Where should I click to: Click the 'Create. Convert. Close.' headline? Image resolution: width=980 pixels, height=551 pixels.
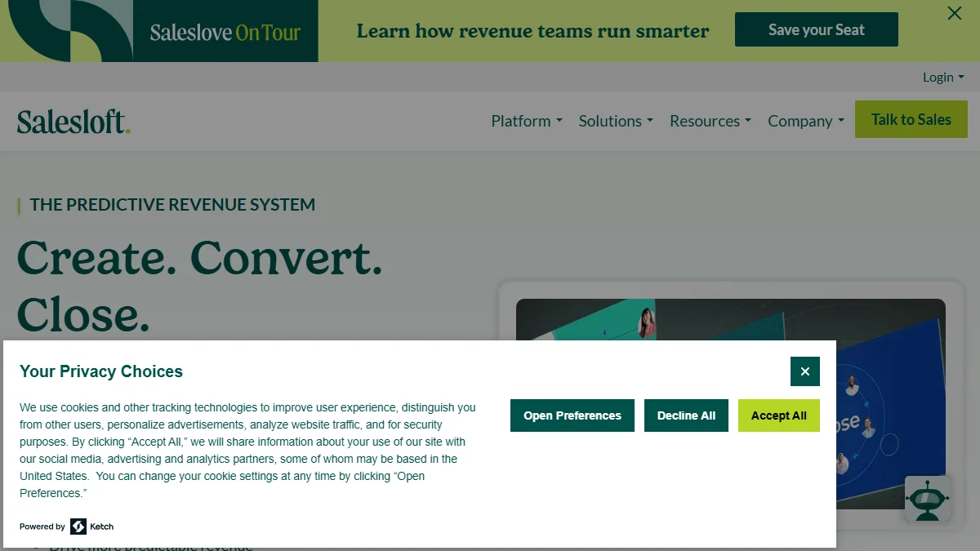[x=200, y=286]
